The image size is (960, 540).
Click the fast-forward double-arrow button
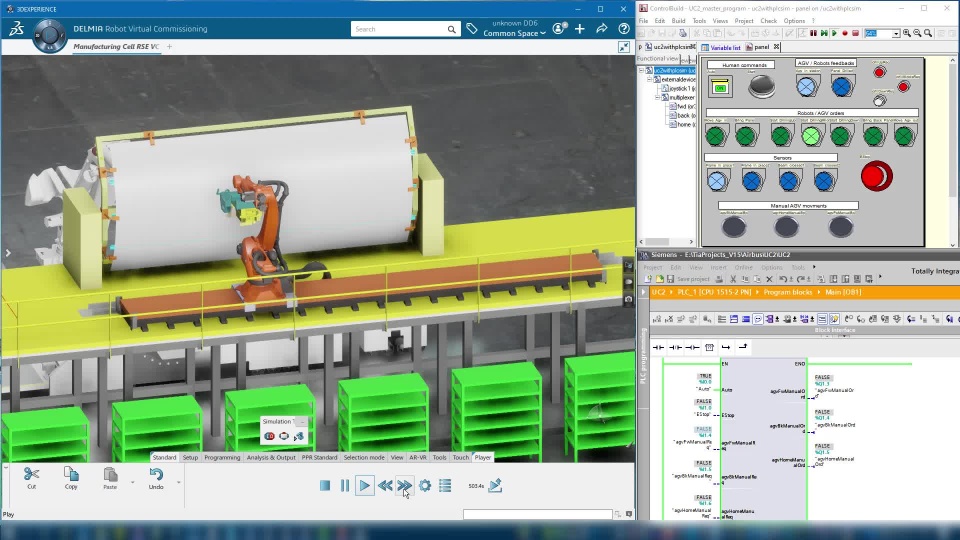404,486
